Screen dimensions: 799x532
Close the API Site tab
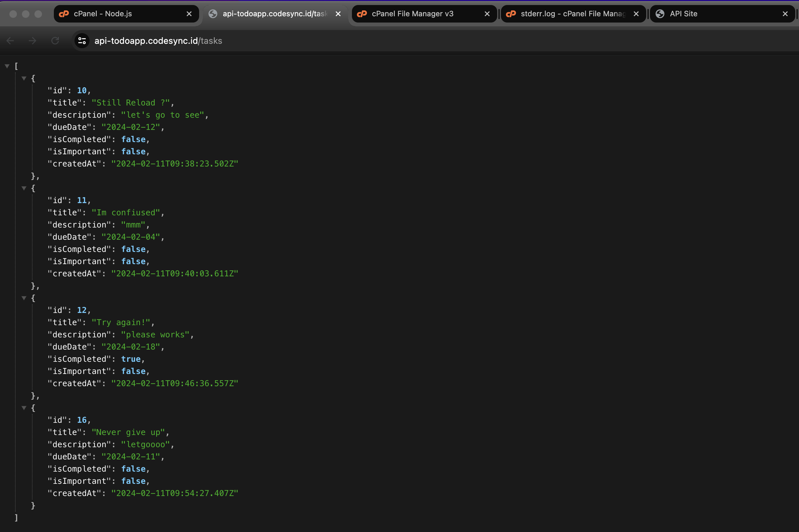pos(785,14)
